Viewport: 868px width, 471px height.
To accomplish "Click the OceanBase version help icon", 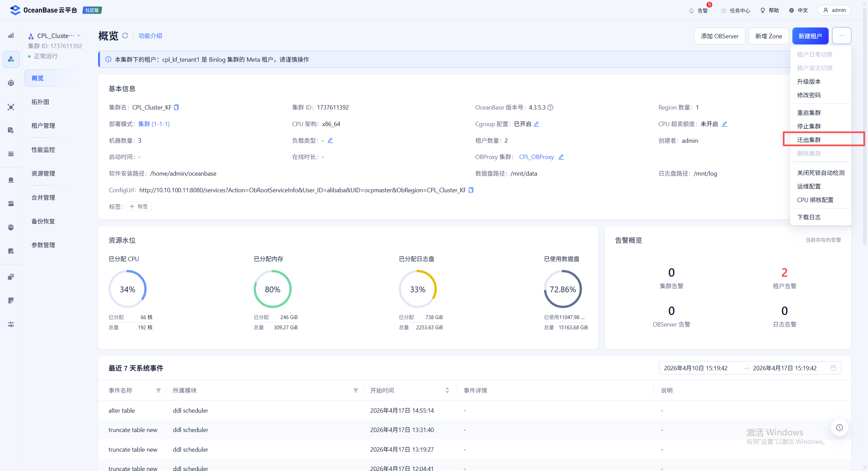I will [551, 107].
